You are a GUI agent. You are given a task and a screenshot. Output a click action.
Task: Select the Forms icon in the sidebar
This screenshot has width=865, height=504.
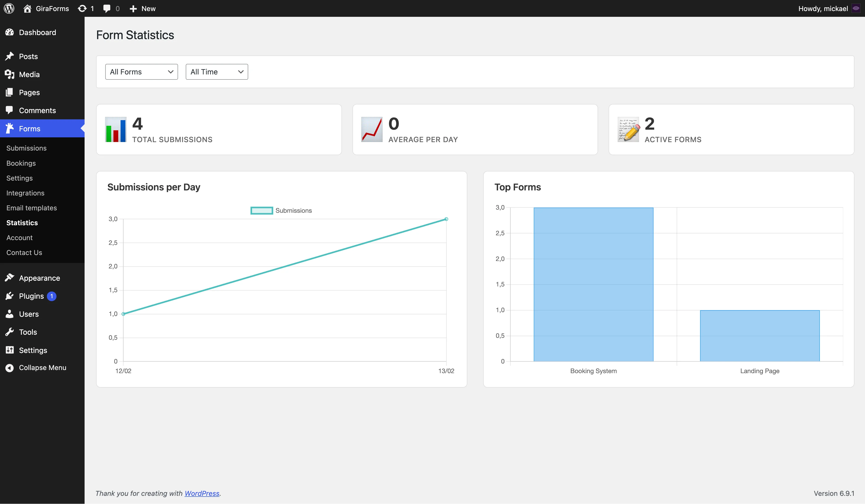click(10, 128)
